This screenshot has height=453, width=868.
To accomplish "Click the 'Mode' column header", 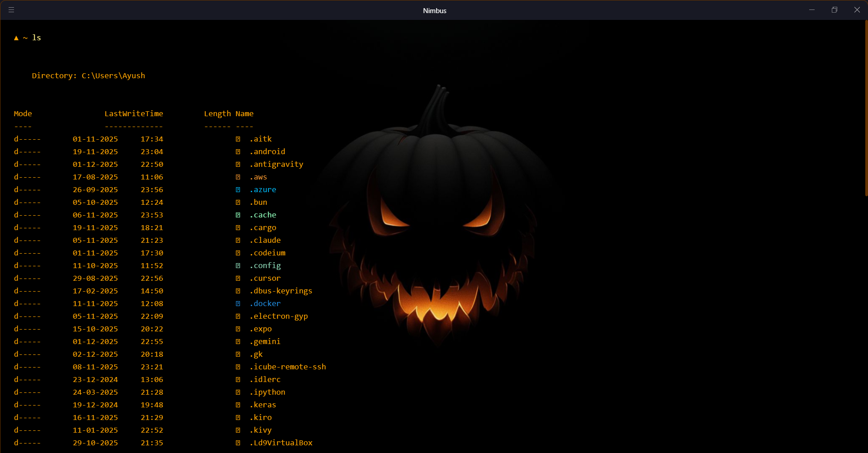I will [23, 114].
